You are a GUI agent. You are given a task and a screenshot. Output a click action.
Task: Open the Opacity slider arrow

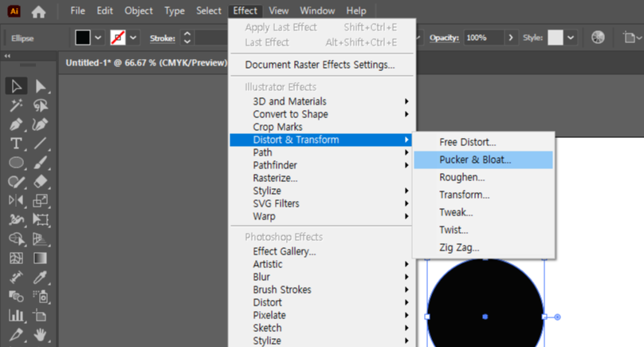tap(511, 37)
